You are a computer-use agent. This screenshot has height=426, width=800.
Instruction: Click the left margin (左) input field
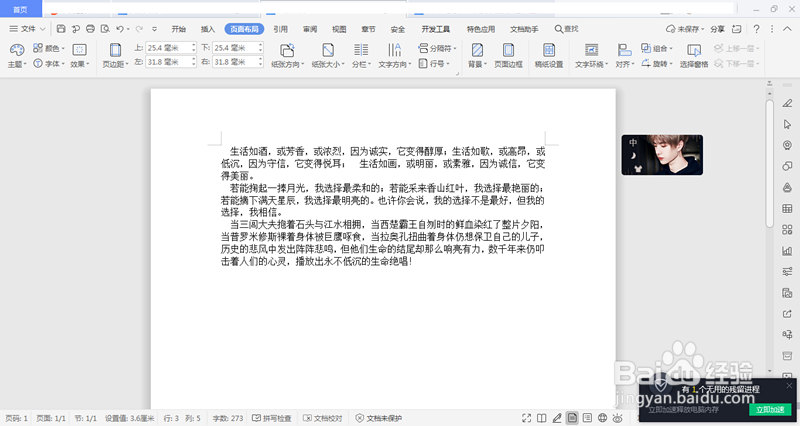[x=171, y=62]
